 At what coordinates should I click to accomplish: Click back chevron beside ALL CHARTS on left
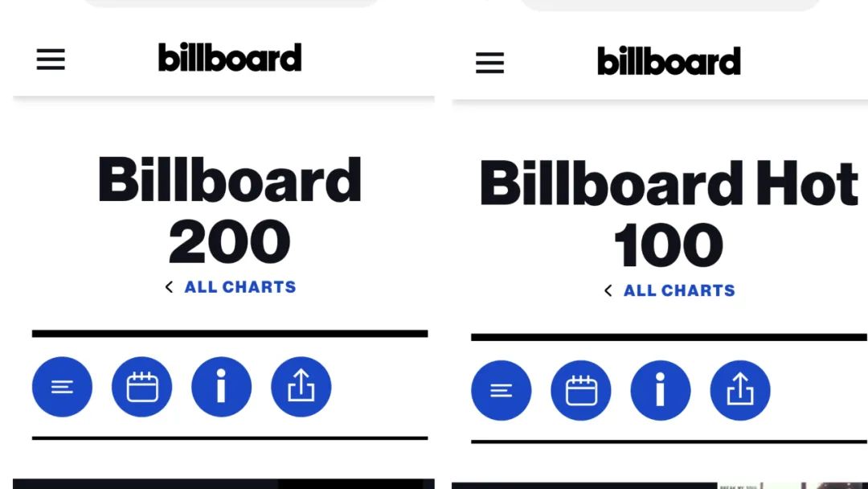[x=169, y=287]
